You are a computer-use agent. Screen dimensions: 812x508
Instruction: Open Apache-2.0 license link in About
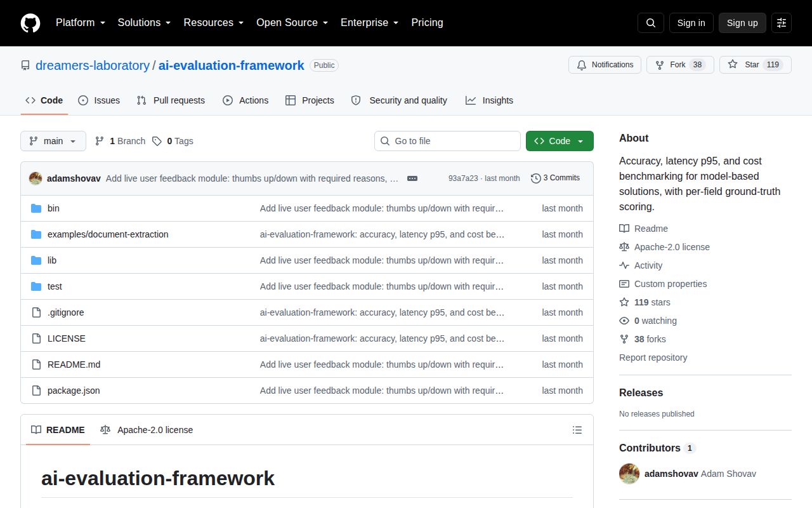[x=664, y=247]
